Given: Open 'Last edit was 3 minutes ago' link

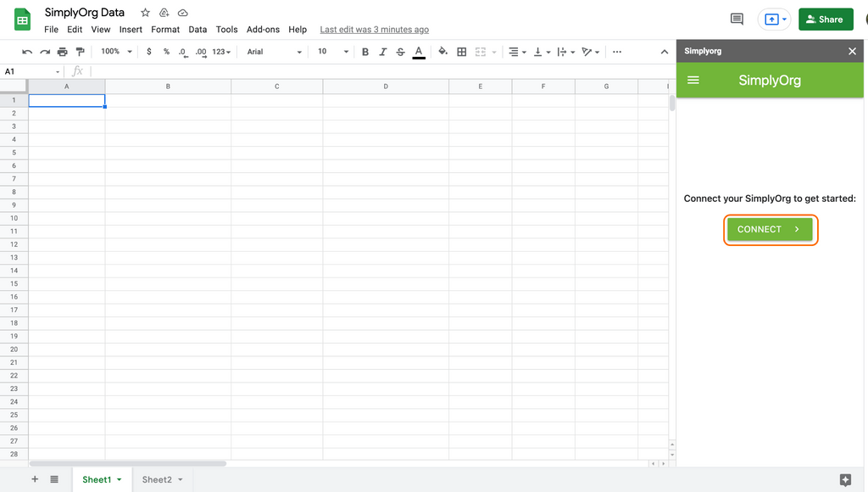Looking at the screenshot, I should click(374, 30).
